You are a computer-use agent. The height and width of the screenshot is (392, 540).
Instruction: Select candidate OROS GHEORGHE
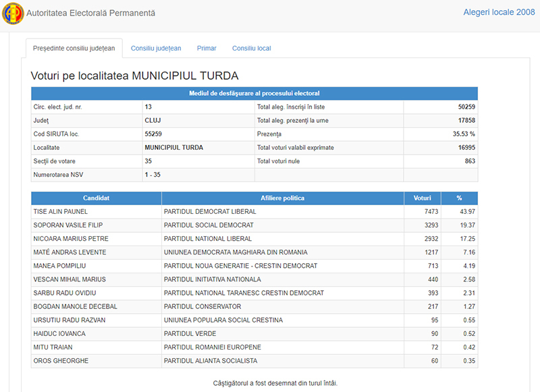click(x=61, y=361)
